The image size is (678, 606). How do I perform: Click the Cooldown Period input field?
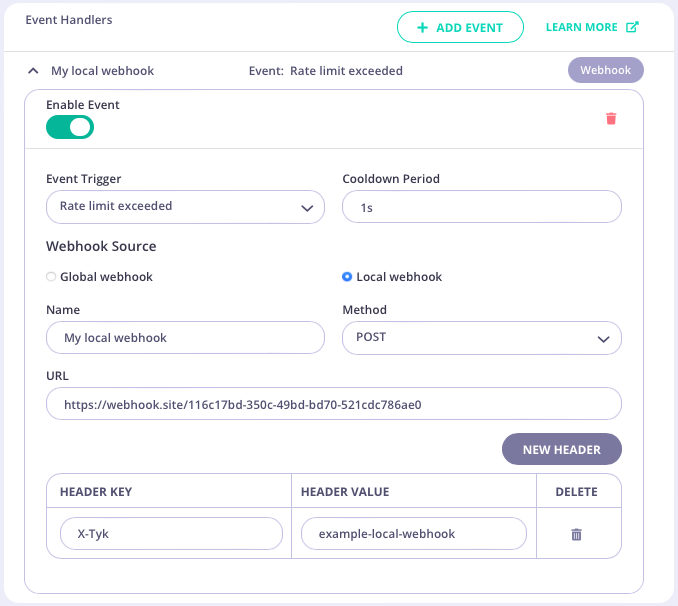(x=481, y=207)
